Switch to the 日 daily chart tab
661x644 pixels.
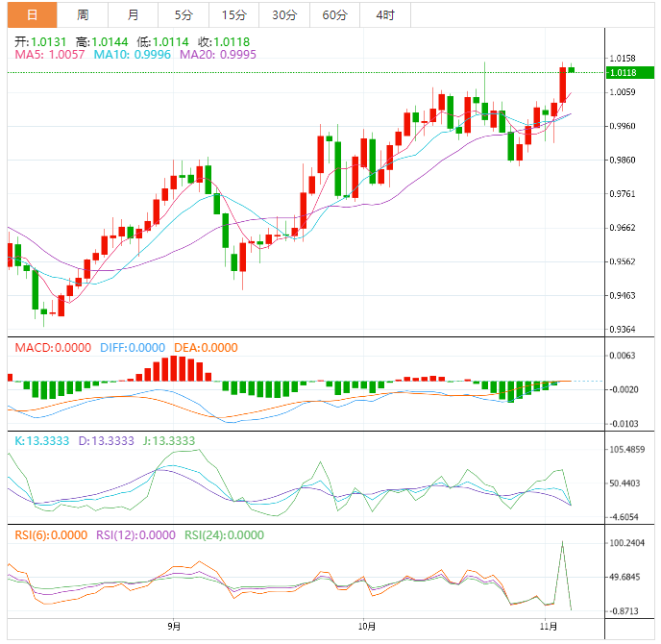point(33,14)
